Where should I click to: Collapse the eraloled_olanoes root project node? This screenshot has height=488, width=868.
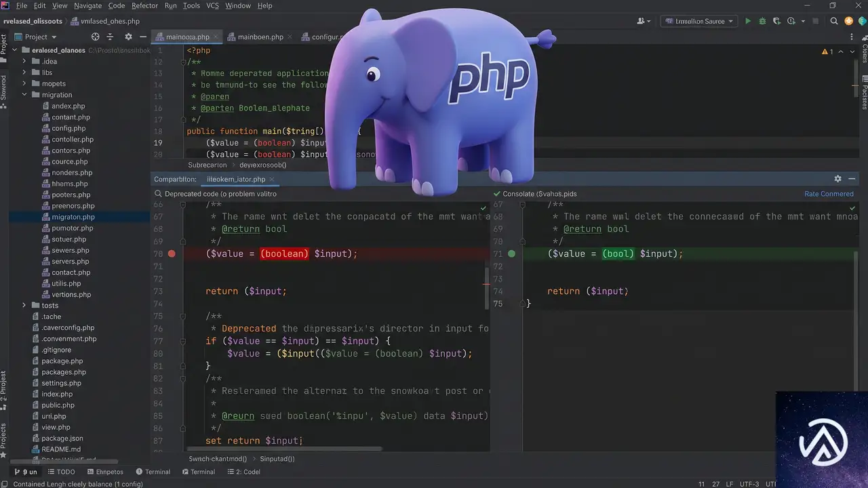16,50
